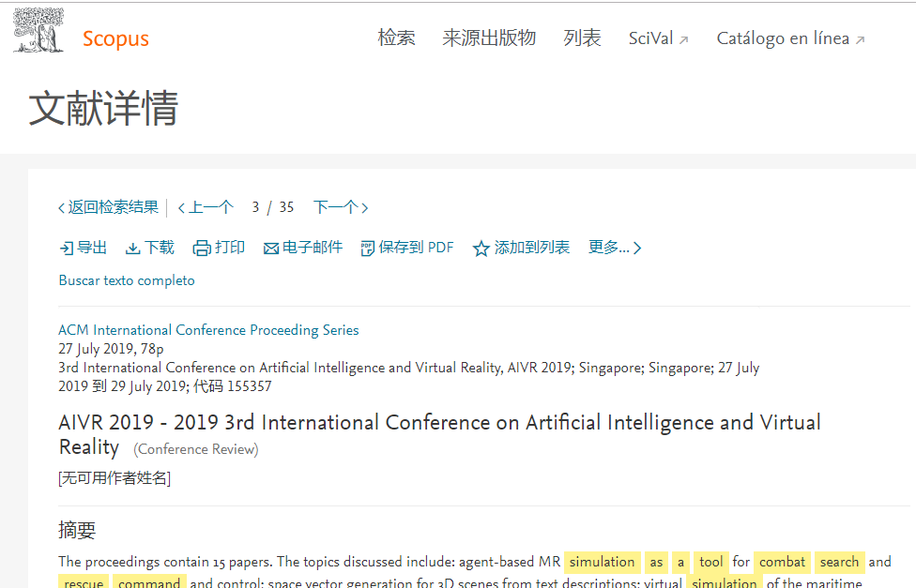
Task: Open the 来源出版物 menu item
Action: coord(489,38)
